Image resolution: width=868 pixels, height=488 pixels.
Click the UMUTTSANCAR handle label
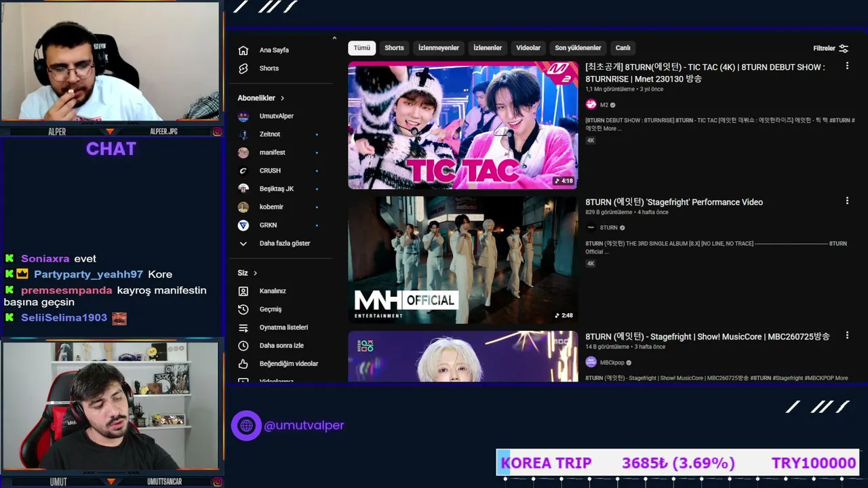tap(165, 482)
